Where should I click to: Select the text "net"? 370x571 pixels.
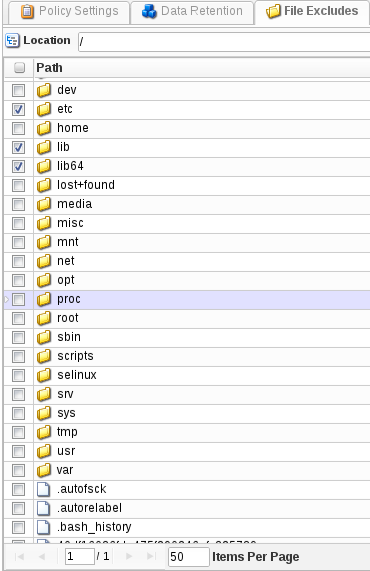coord(66,261)
